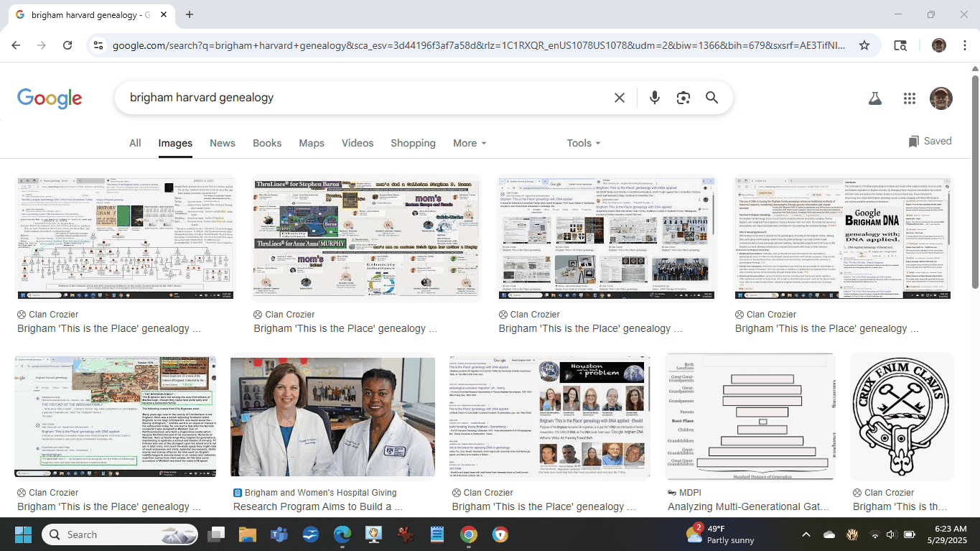Open the Google Brigham DNA thumbnail
The height and width of the screenshot is (551, 980).
[x=844, y=238]
